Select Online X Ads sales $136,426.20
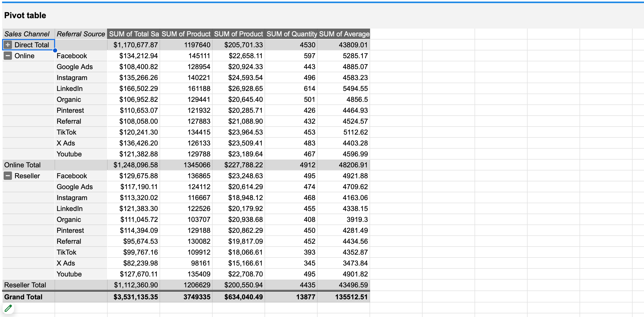The height and width of the screenshot is (317, 644). (x=134, y=143)
